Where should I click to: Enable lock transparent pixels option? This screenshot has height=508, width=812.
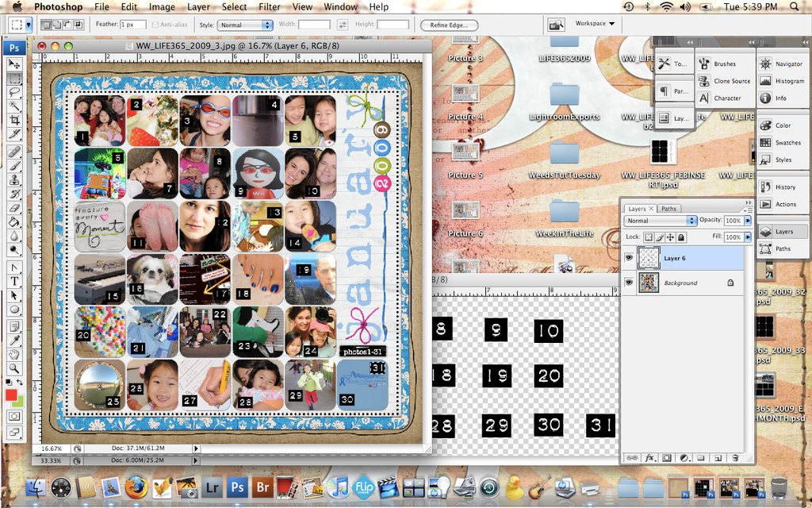point(648,237)
